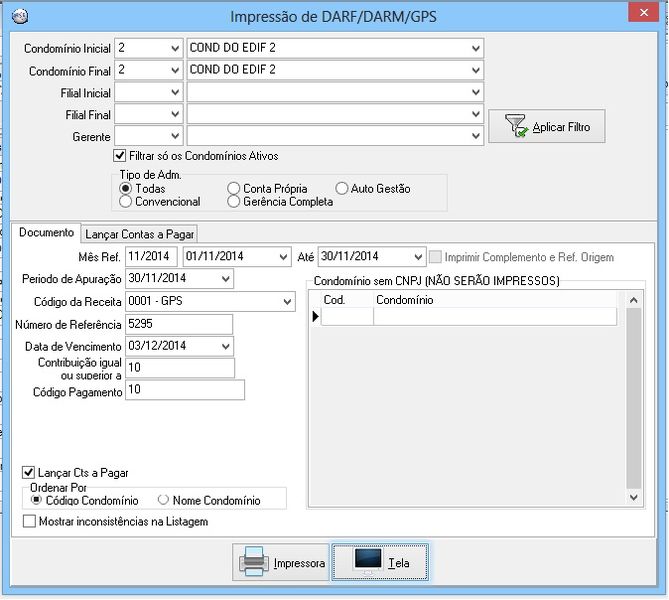The height and width of the screenshot is (600, 669).
Task: Open the 01/11/2014 start date dropdown
Action: pos(283,257)
